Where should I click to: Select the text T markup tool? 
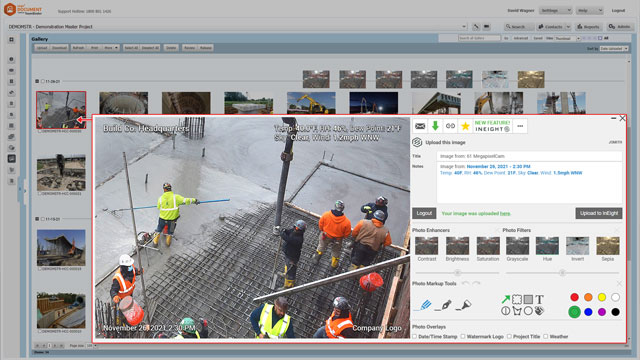point(539,299)
